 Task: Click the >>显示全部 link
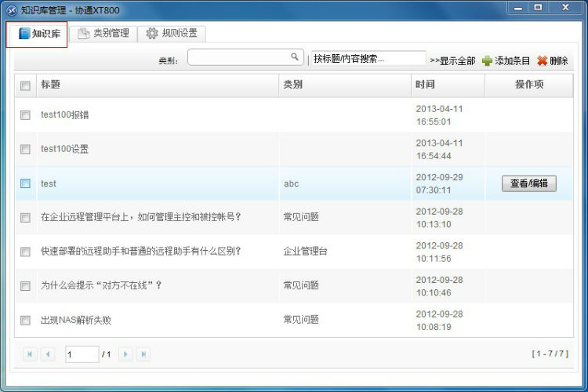452,60
